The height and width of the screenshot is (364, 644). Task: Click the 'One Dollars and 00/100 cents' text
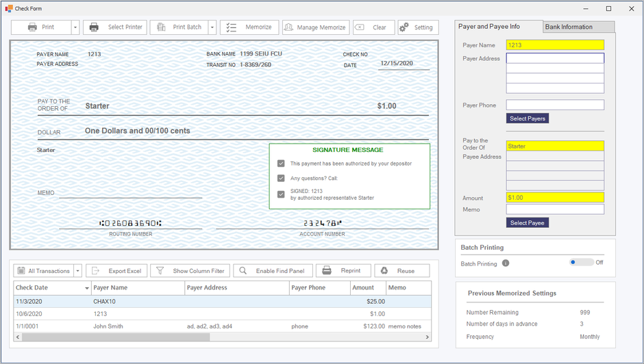coord(138,131)
